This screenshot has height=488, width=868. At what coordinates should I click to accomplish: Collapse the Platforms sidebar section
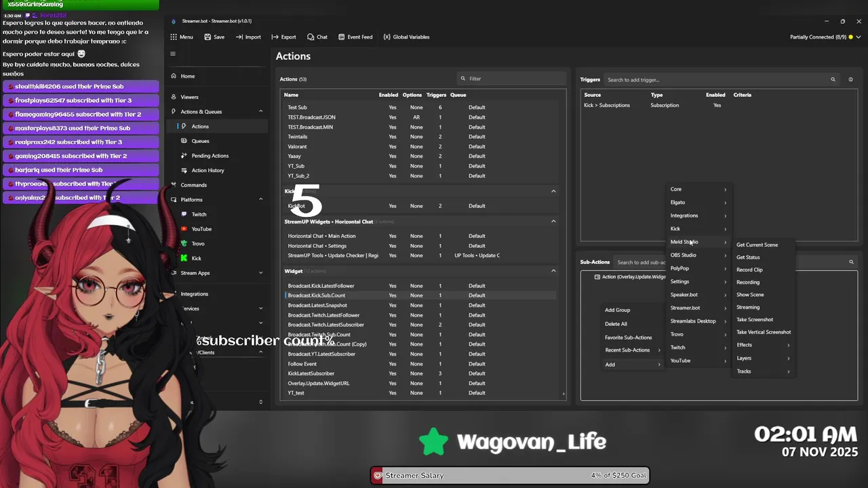[x=260, y=199]
